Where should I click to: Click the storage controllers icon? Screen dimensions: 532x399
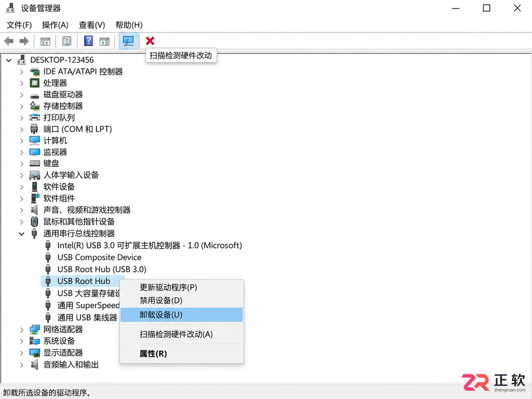[x=35, y=106]
